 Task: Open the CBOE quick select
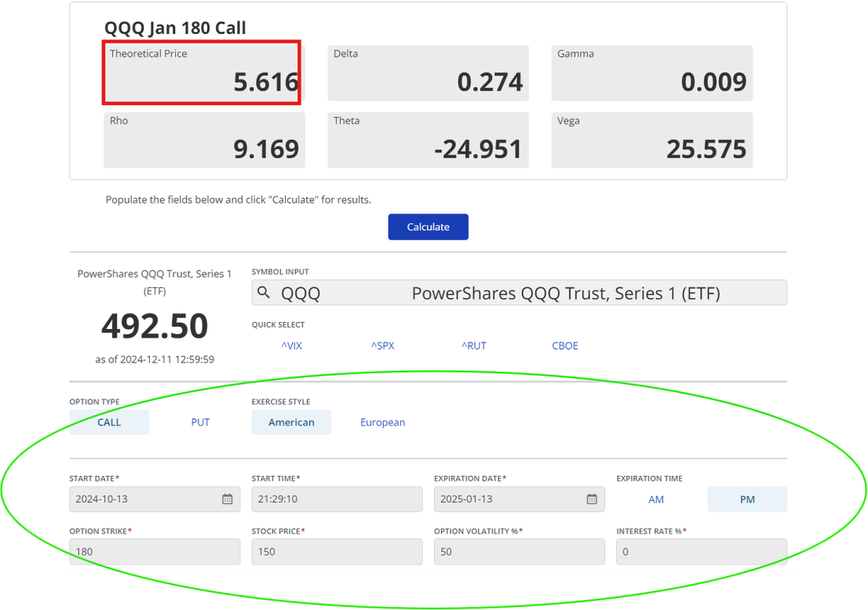pos(565,345)
